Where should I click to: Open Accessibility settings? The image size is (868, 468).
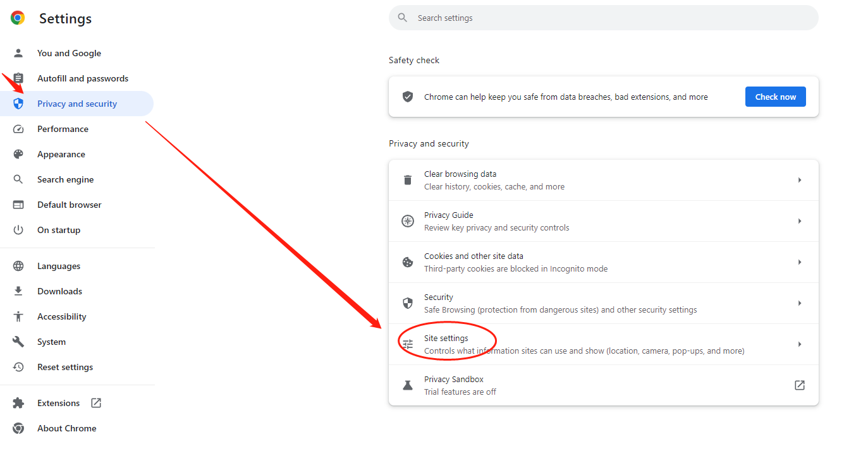[x=76, y=316]
